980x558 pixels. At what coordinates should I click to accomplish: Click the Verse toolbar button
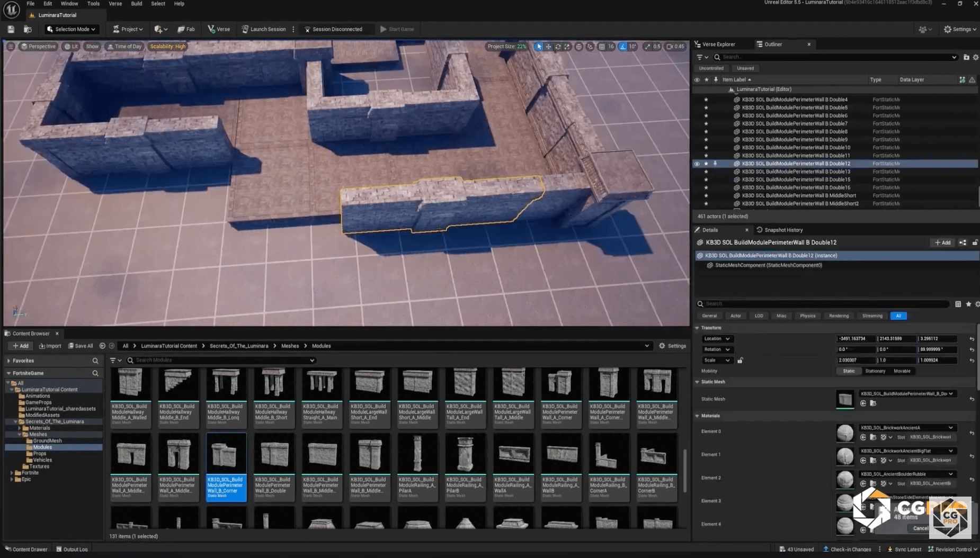point(219,29)
